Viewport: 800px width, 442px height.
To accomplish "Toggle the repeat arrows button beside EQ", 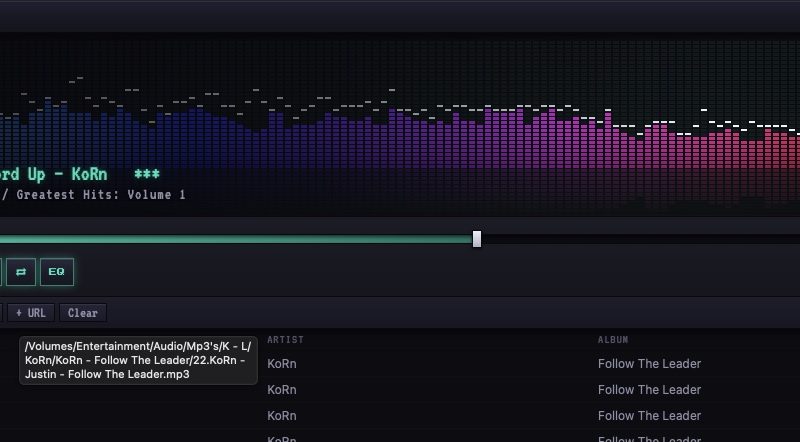I will click(x=21, y=272).
